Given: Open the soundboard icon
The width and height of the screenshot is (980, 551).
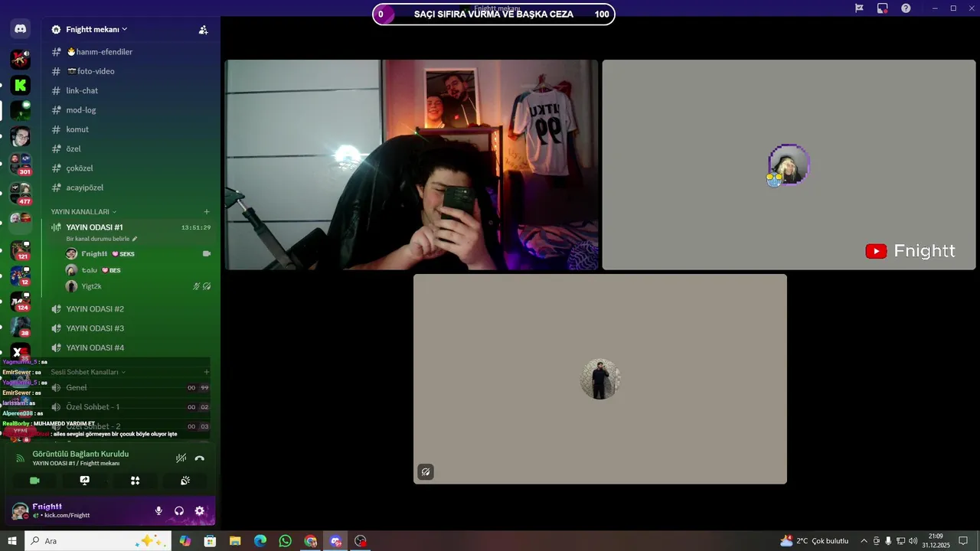Looking at the screenshot, I should [x=185, y=481].
